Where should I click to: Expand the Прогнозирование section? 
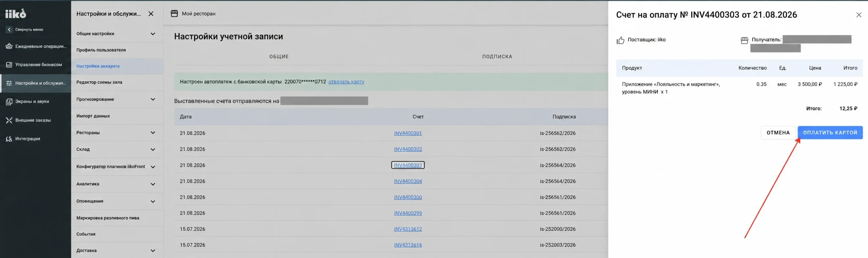pyautogui.click(x=153, y=99)
